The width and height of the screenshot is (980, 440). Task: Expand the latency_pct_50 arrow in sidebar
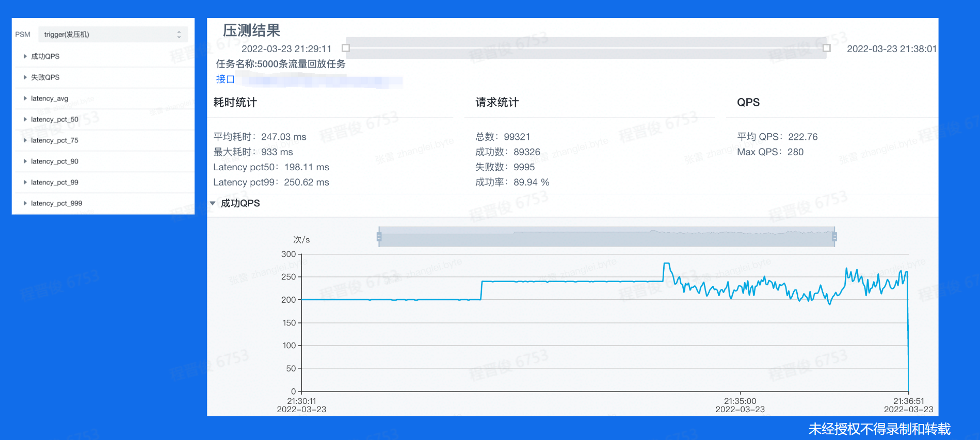[25, 119]
